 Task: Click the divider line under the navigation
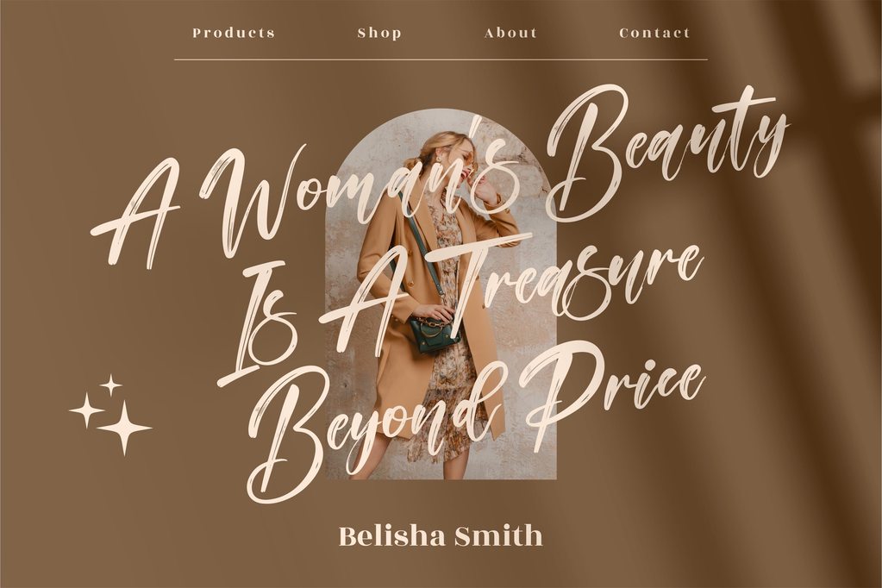coord(441,59)
